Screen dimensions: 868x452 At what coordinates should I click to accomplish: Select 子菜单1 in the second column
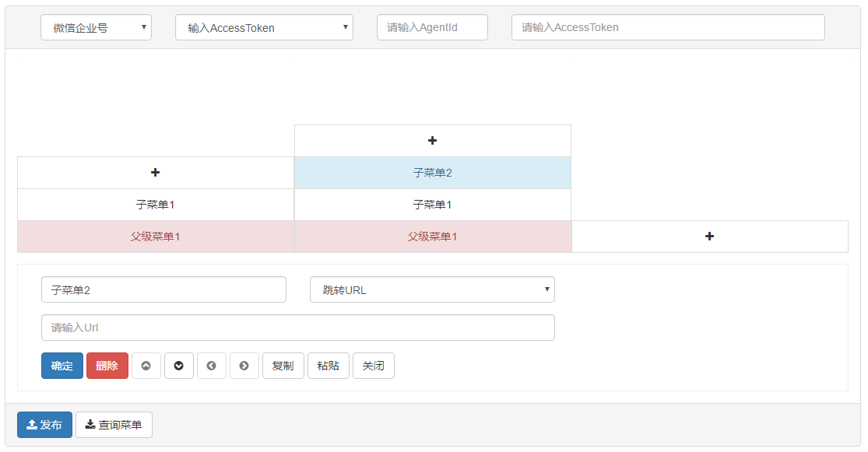point(432,205)
